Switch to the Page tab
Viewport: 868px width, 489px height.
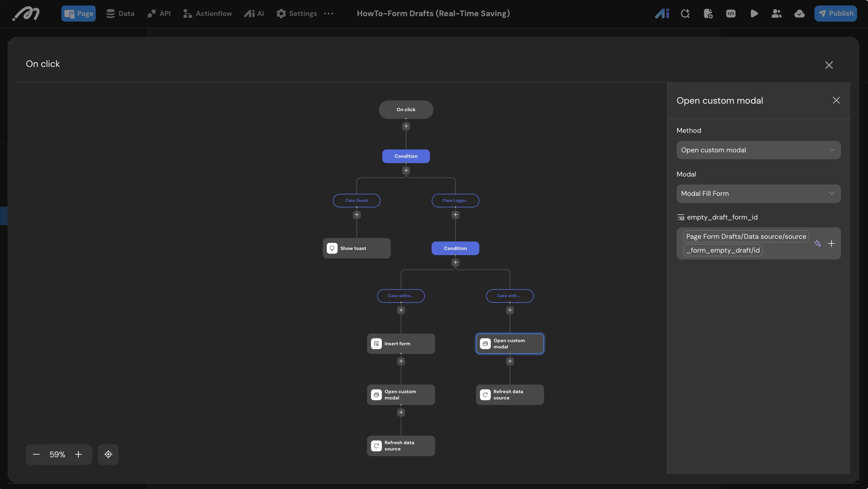point(79,14)
